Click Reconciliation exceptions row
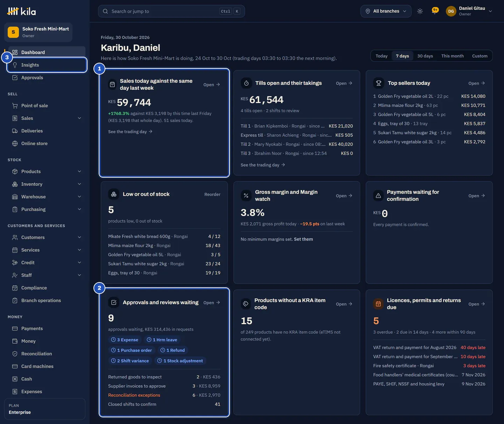The height and width of the screenshot is (424, 504). click(164, 395)
